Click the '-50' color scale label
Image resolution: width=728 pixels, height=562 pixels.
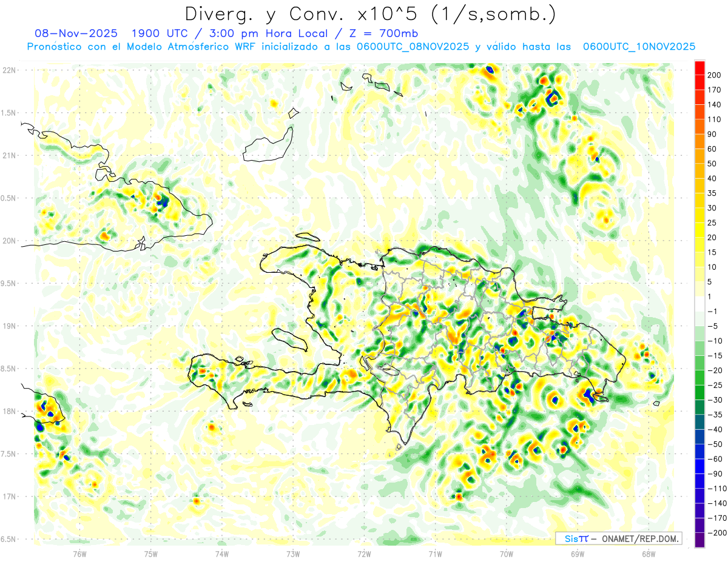[x=716, y=445]
